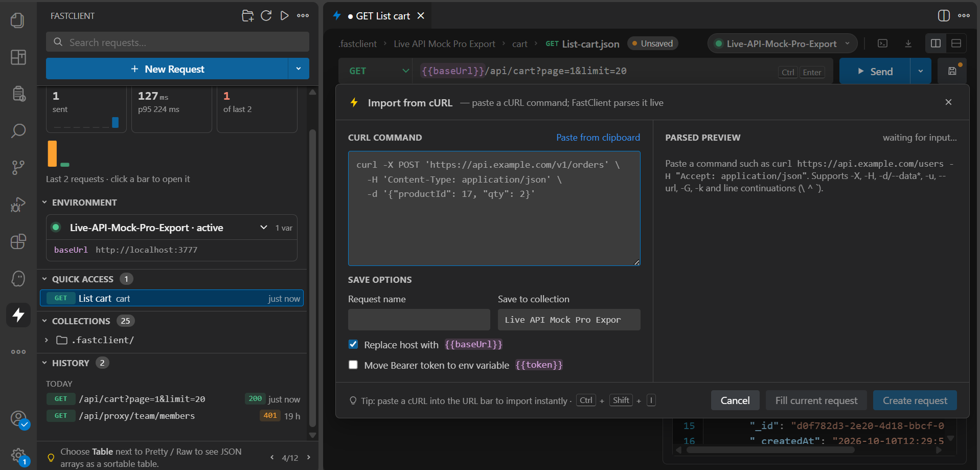The width and height of the screenshot is (980, 470).
Task: Open Live-API-Mock-Pro-Export environment selector in toolbar
Action: (782, 43)
